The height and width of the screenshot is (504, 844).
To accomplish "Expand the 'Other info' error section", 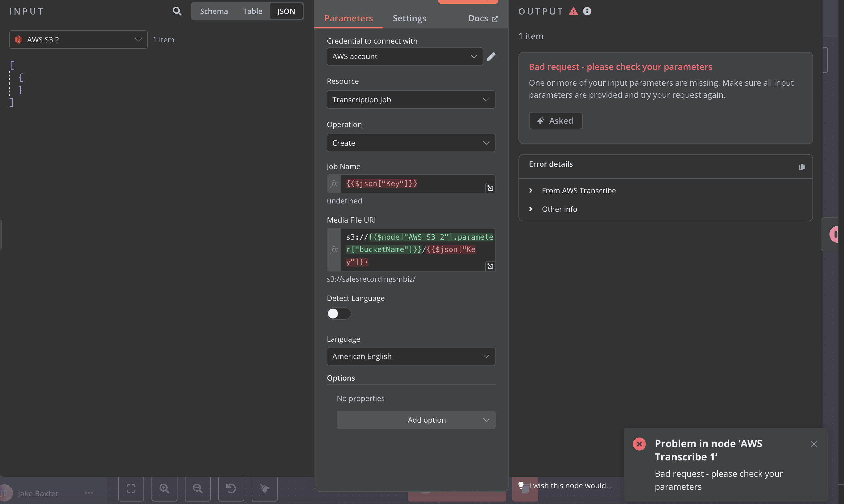I will coord(553,209).
